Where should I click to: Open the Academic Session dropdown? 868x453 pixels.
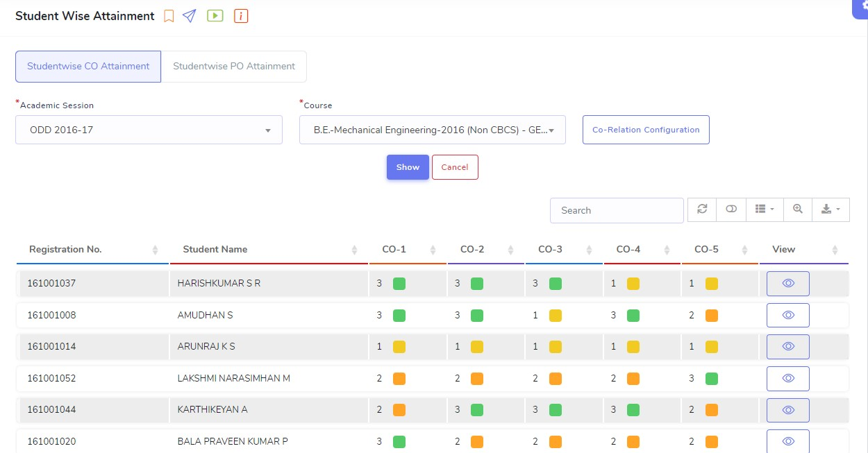tap(149, 130)
